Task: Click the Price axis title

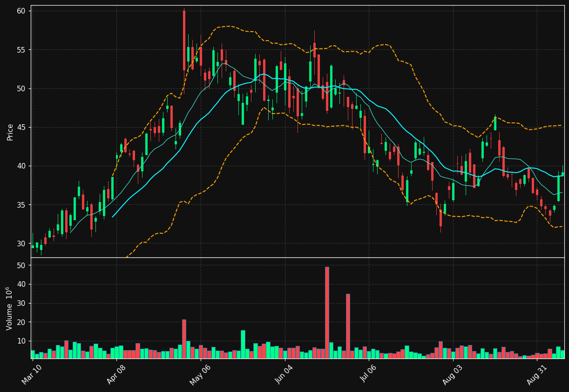Action: pyautogui.click(x=10, y=132)
